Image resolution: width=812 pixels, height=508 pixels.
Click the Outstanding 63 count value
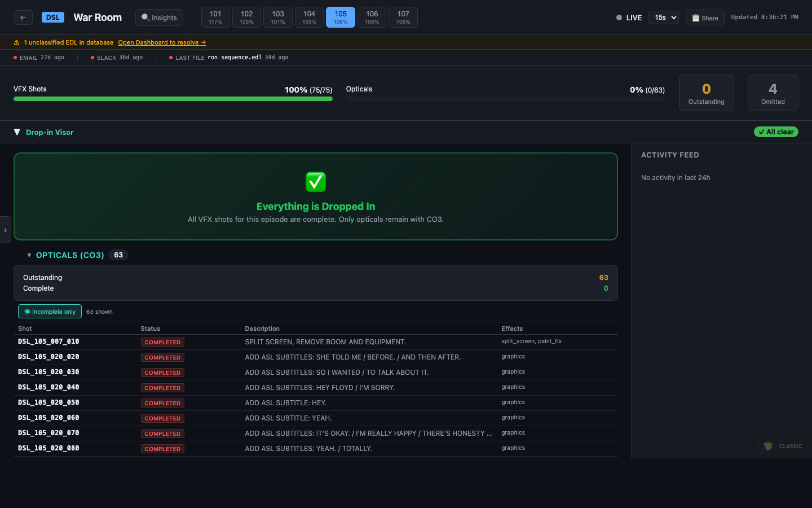pos(603,278)
